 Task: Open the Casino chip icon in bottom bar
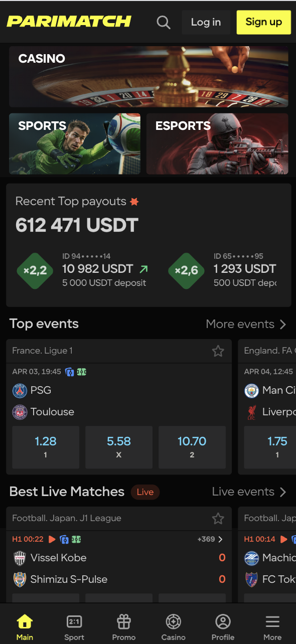174,622
